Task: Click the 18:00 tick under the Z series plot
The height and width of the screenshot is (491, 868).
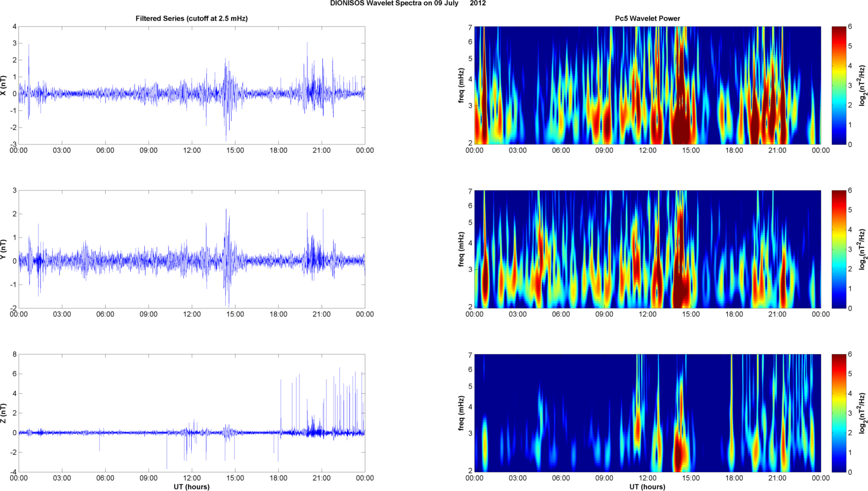Action: point(279,478)
